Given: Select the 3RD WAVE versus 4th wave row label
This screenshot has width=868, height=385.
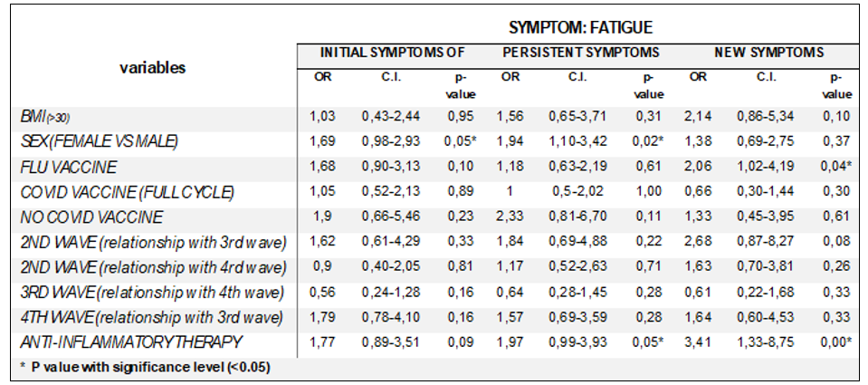Looking at the screenshot, I should click(x=152, y=293).
